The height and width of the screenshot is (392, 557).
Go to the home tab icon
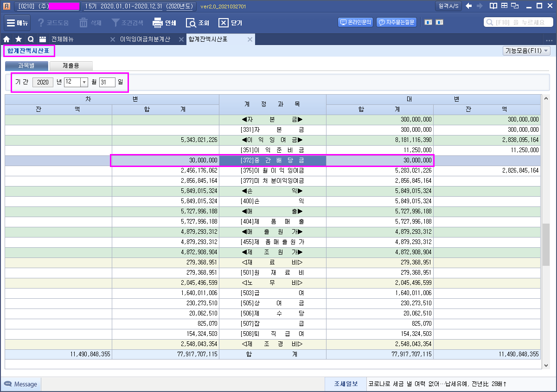7,39
